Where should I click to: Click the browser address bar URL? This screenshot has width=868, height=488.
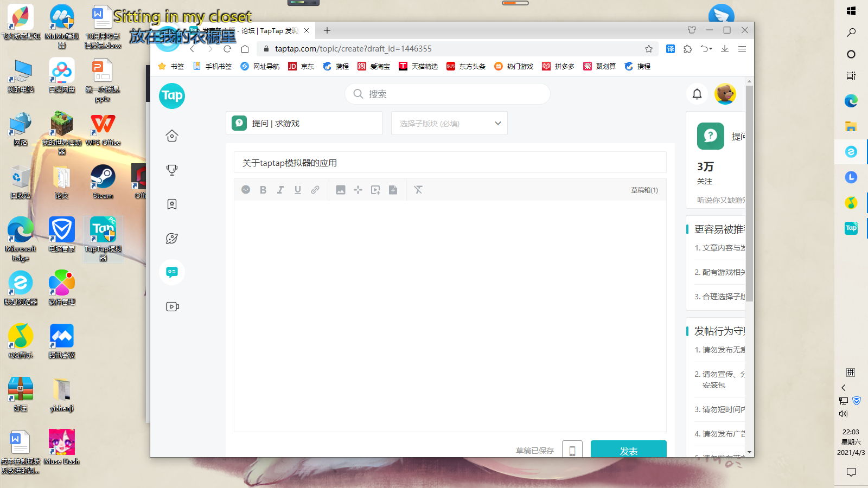[x=353, y=49]
